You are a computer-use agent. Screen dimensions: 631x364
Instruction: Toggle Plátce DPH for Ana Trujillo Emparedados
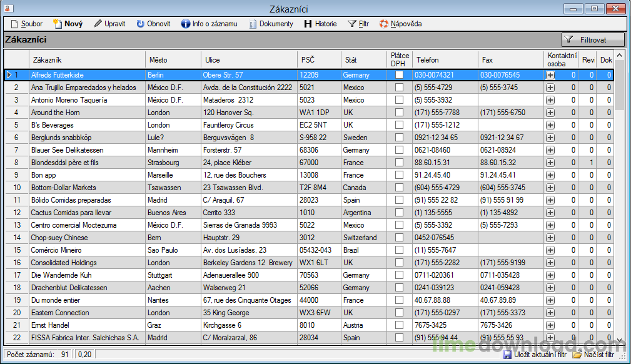pos(399,88)
